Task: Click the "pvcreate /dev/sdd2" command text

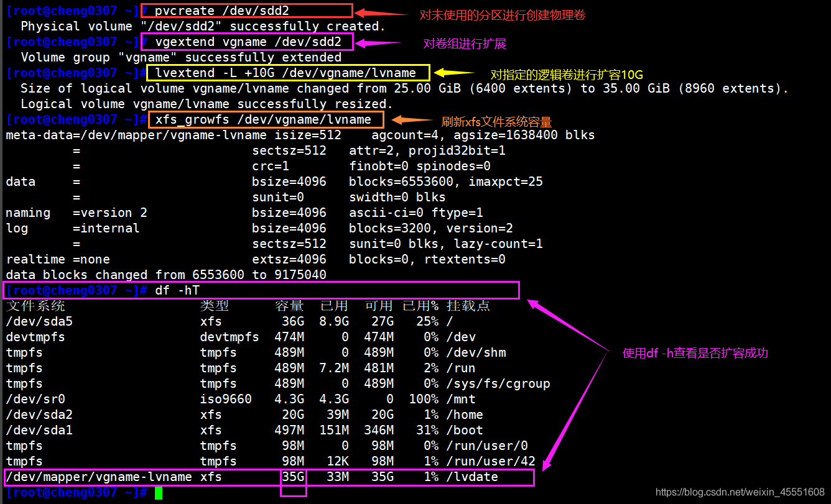Action: point(221,11)
